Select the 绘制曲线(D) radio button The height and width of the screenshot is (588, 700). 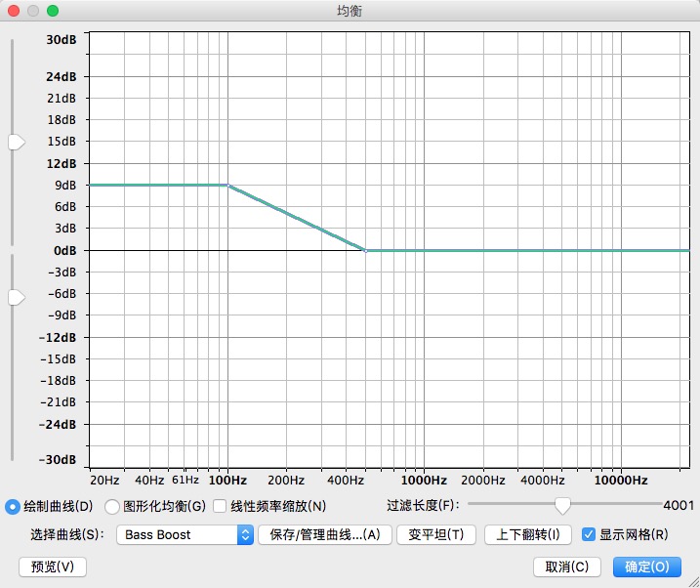click(x=13, y=506)
